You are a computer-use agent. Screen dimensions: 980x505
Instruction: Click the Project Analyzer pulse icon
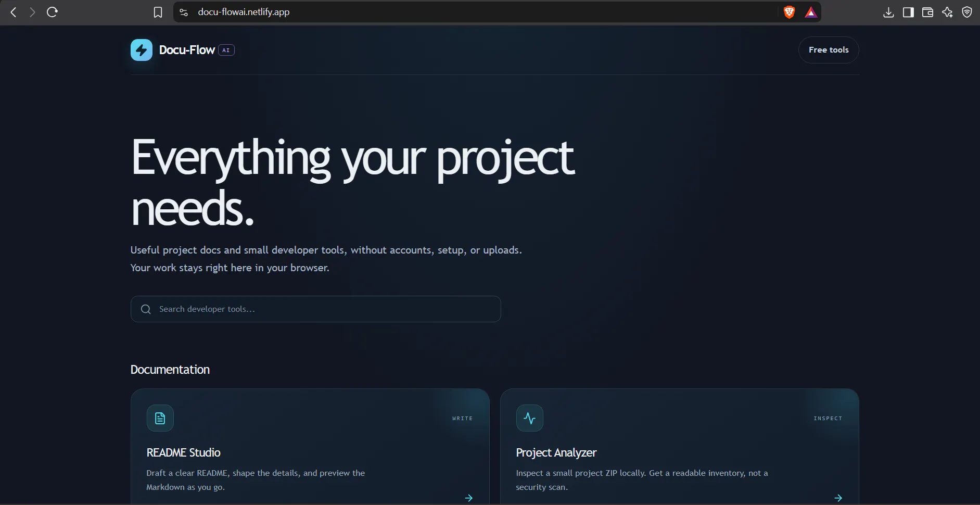point(530,418)
